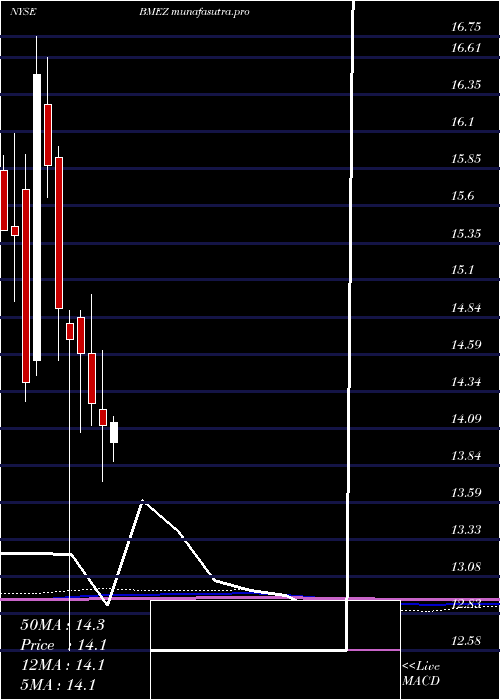Select the 16.61 price axis label
500x700 pixels.
pos(466,47)
